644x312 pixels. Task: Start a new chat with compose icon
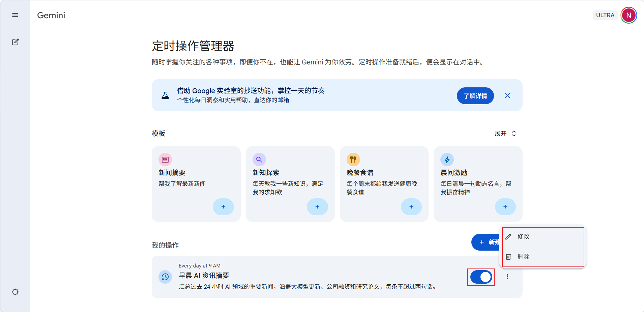coord(15,42)
